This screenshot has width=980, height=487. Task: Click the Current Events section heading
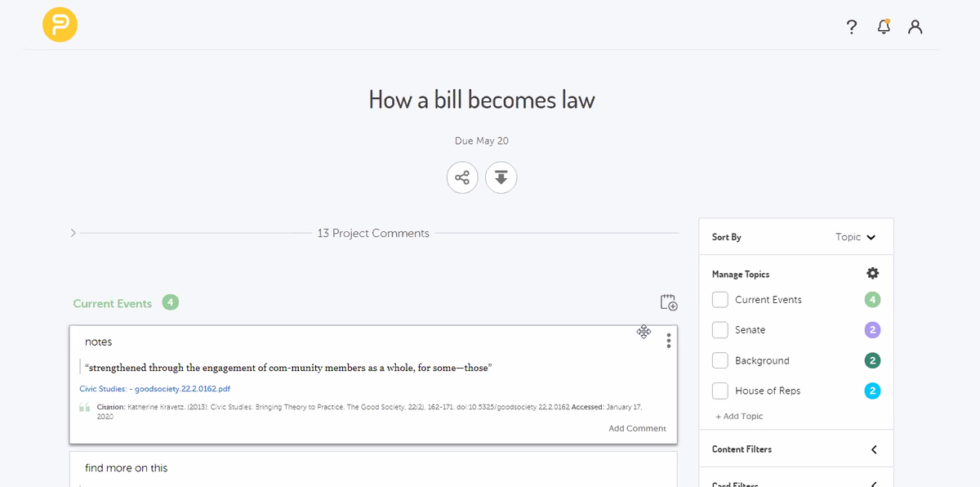pyautogui.click(x=113, y=303)
